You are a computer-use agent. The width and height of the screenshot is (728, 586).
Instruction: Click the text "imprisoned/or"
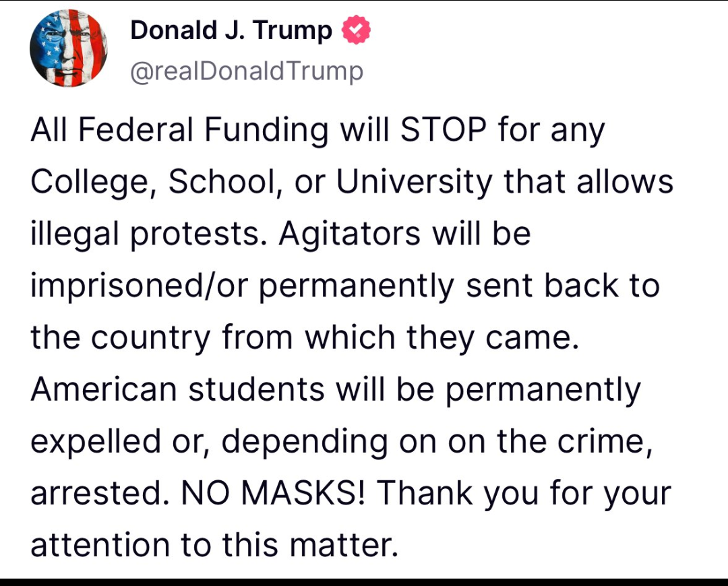tap(139, 286)
